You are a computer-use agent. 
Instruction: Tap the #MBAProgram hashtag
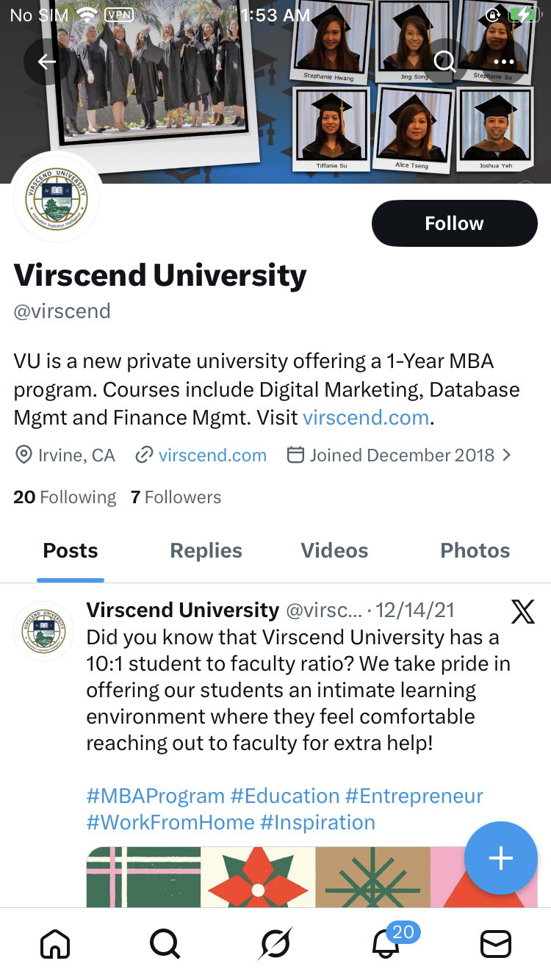coord(155,796)
